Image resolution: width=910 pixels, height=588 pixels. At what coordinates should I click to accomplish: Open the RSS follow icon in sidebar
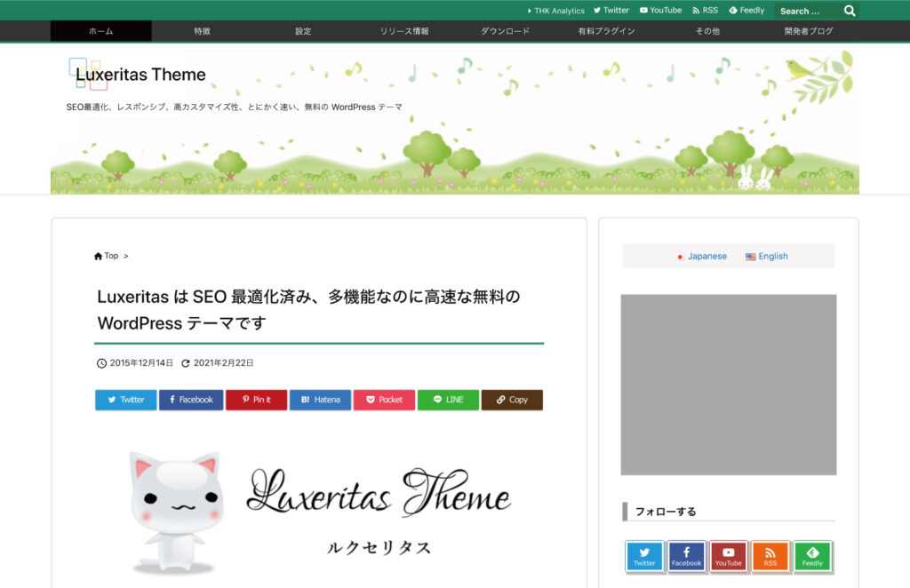coord(770,556)
